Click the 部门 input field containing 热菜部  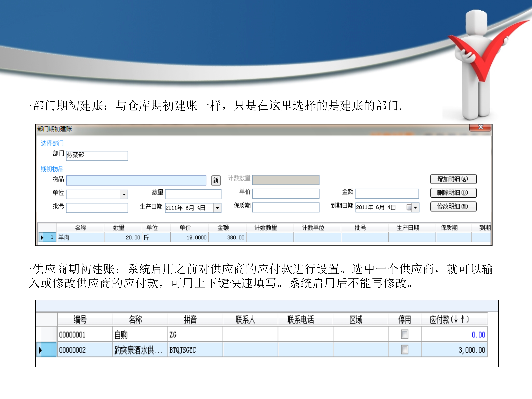(97, 156)
